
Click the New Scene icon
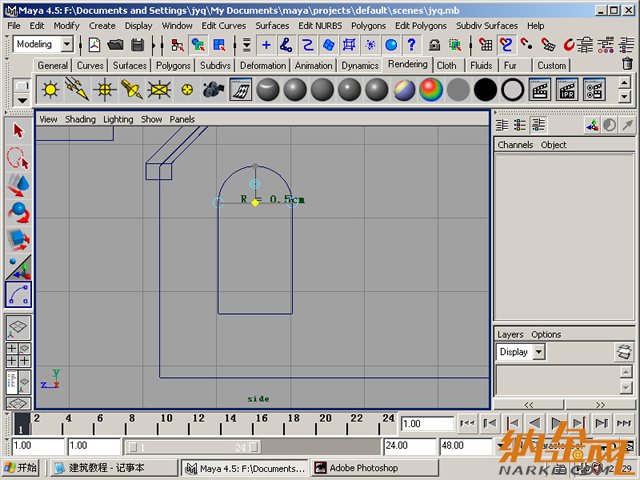(x=95, y=44)
